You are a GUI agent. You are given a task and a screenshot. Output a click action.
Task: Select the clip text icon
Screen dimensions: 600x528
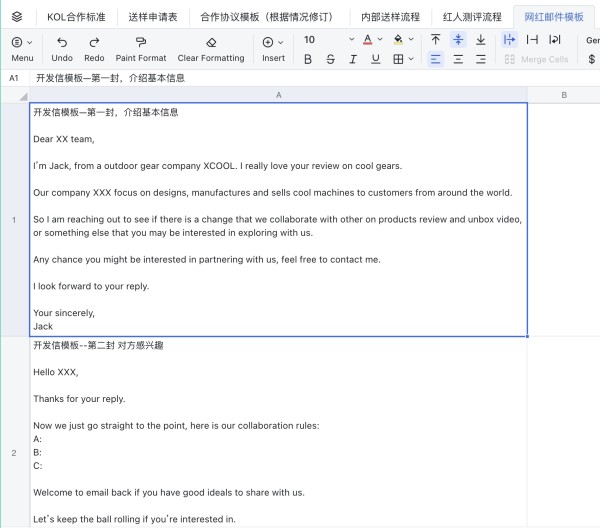[532, 39]
